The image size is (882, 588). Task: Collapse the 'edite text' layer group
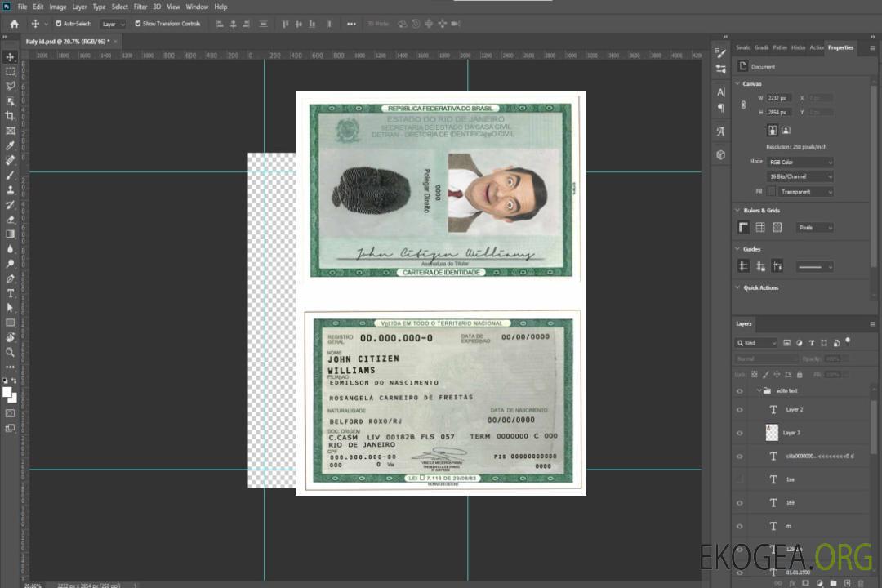click(x=759, y=391)
